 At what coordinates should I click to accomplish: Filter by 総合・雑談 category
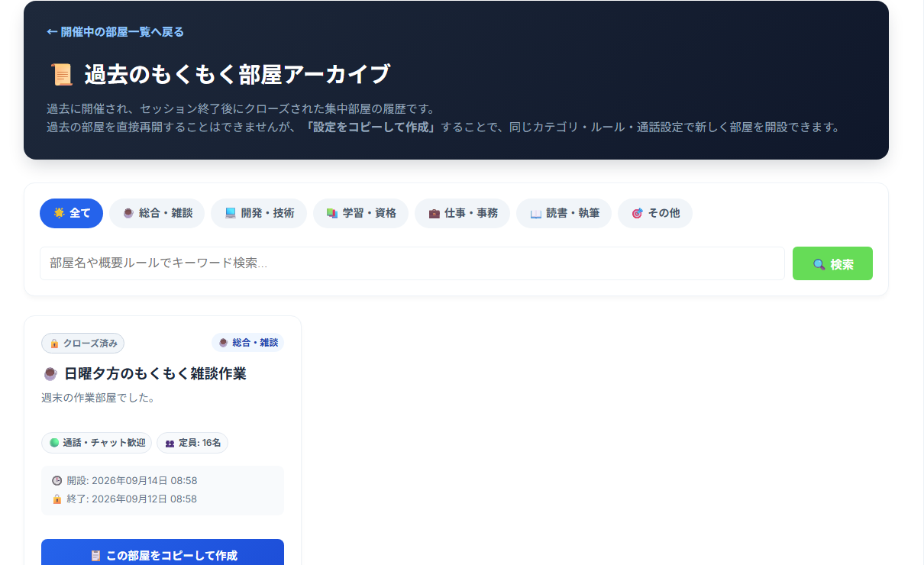157,213
